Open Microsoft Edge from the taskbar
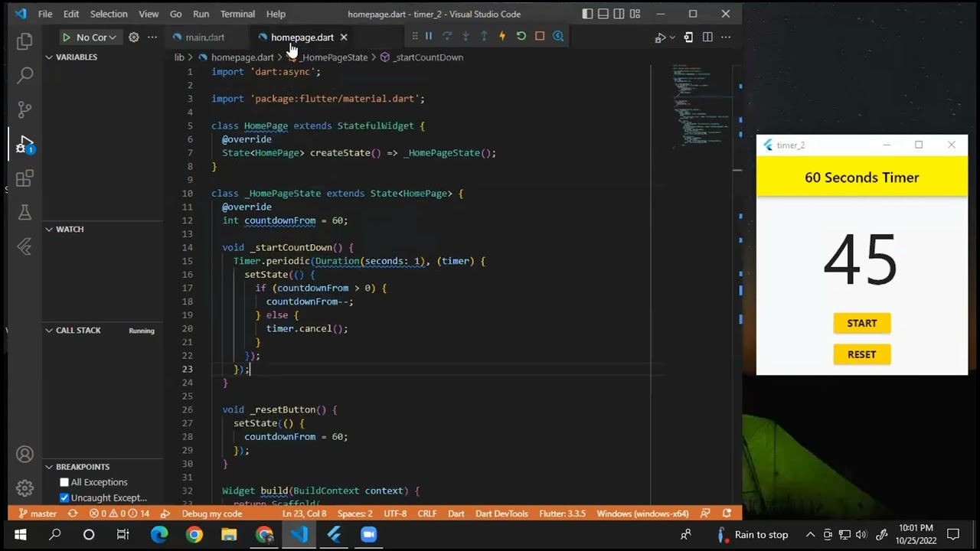The width and height of the screenshot is (980, 551). 159,535
